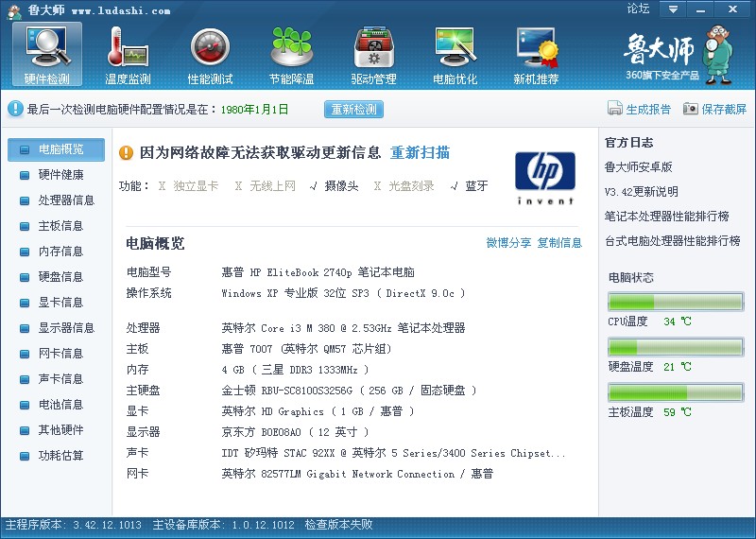Image resolution: width=756 pixels, height=539 pixels.
Task: Select 电脑概览 in sidebar
Action: point(56,149)
